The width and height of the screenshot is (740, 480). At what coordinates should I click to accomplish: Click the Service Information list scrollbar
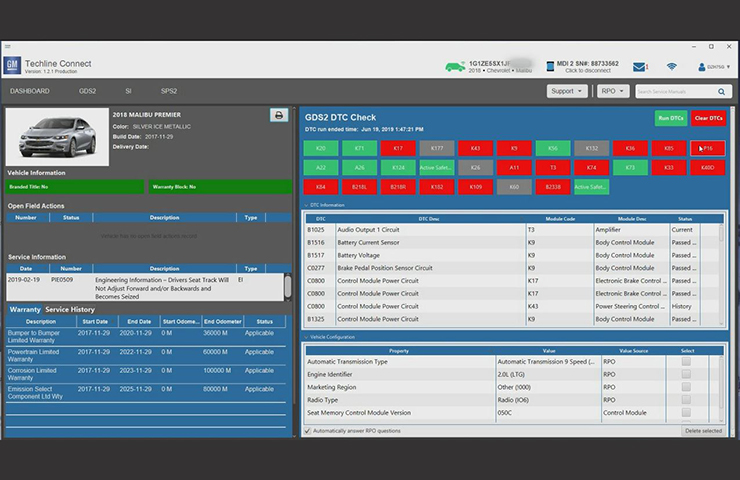tap(288, 286)
